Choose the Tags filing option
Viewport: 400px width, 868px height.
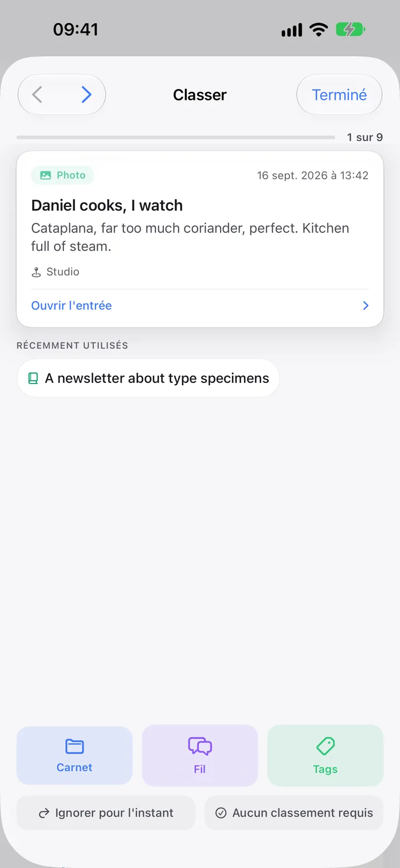point(326,755)
